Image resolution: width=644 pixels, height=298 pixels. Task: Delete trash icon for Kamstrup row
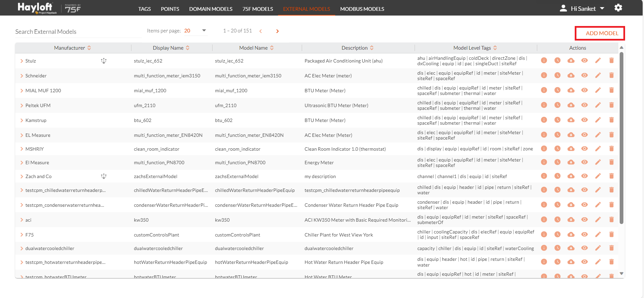pyautogui.click(x=612, y=120)
